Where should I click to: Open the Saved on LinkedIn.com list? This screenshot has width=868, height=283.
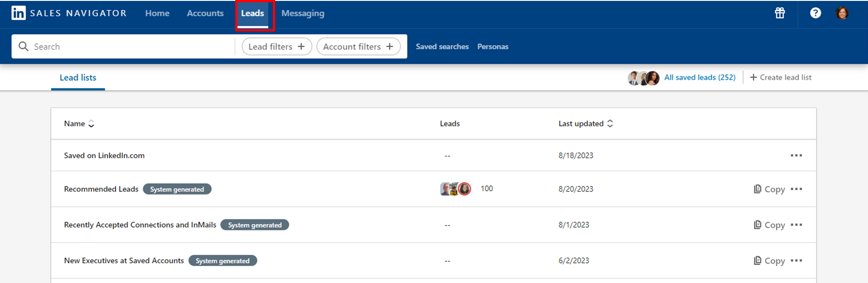click(x=104, y=156)
